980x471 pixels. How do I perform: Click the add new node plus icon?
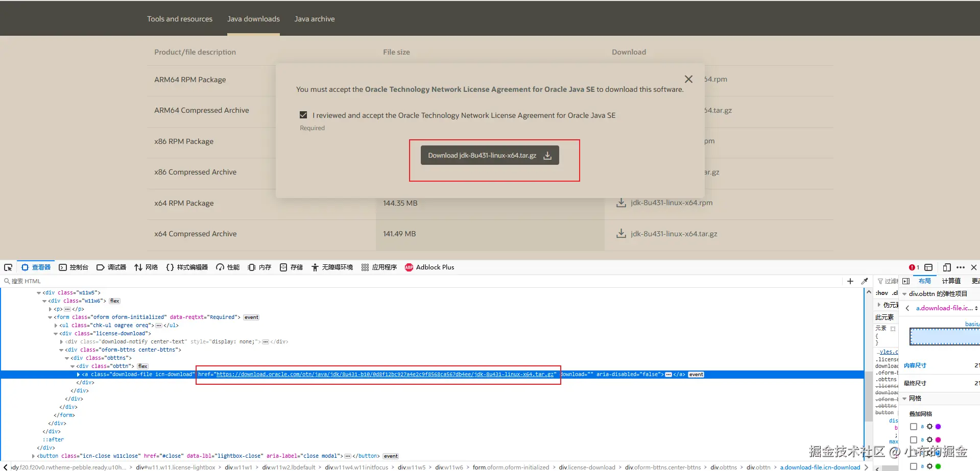pos(850,281)
